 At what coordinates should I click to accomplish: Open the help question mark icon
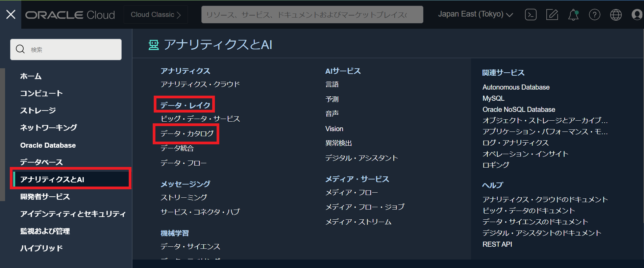pyautogui.click(x=594, y=15)
